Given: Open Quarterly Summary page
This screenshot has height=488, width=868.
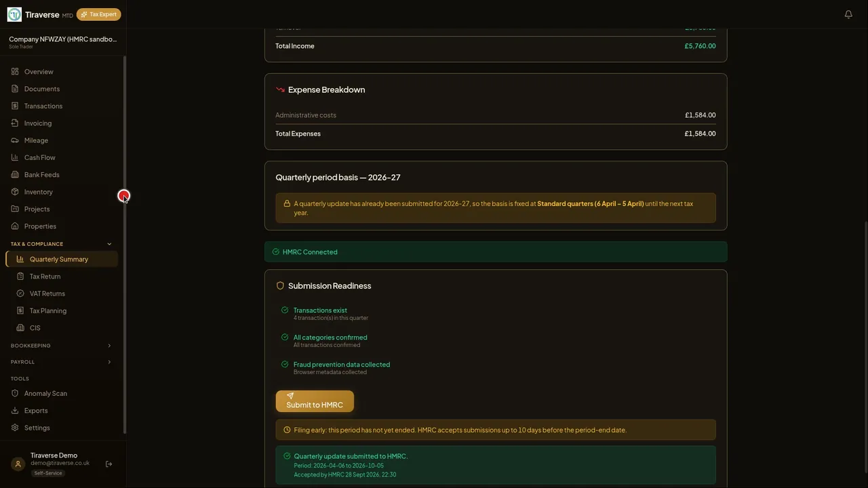Looking at the screenshot, I should click(62, 259).
